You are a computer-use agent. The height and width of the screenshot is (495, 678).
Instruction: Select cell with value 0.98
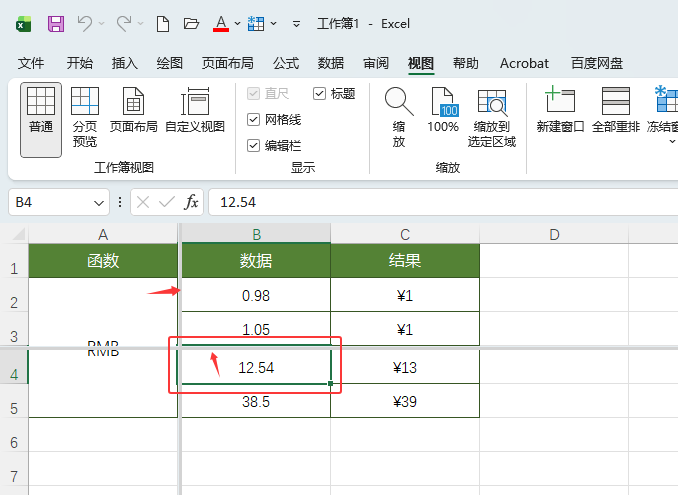(256, 295)
